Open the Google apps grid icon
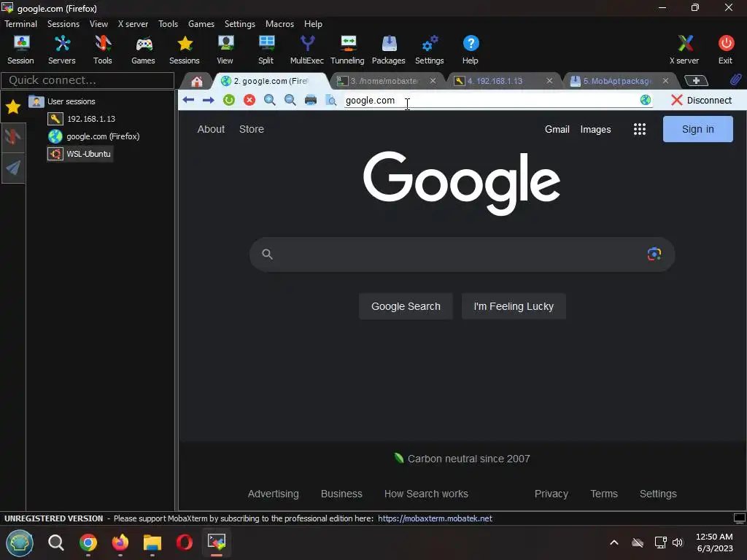The width and height of the screenshot is (747, 560). coord(639,129)
